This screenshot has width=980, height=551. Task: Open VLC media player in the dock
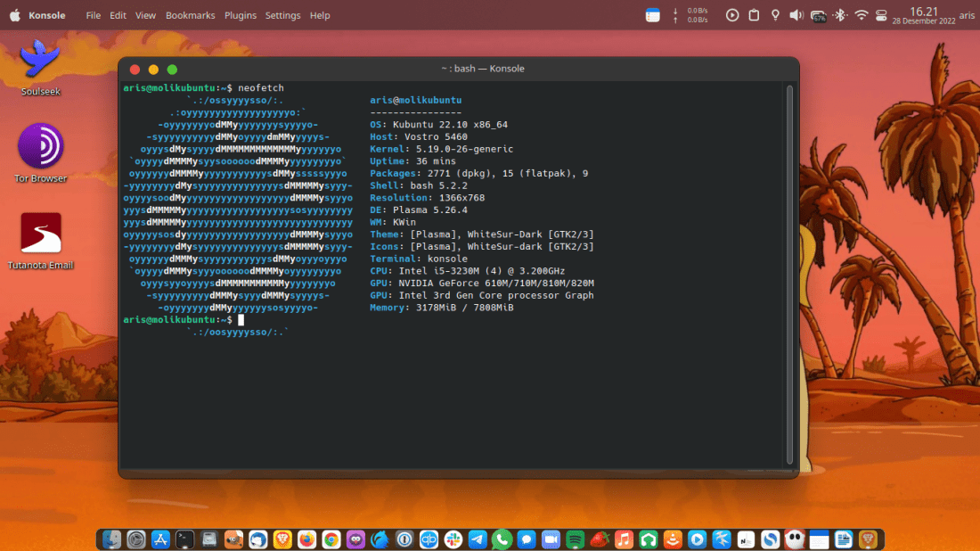click(x=673, y=539)
